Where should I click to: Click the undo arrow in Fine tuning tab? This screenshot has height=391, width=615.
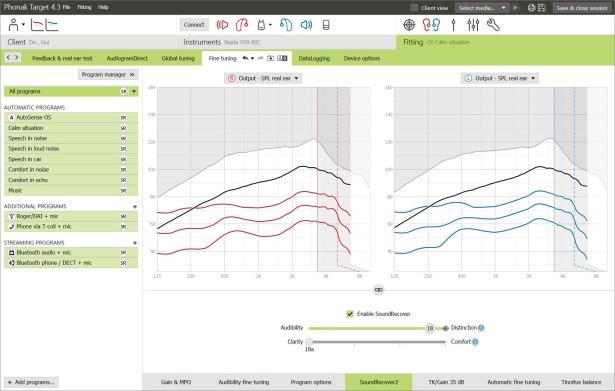(x=245, y=58)
